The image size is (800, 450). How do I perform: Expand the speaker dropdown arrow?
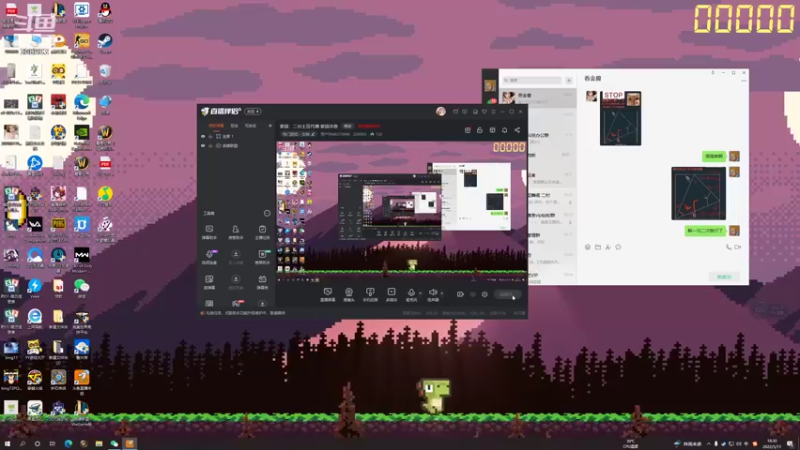(442, 293)
